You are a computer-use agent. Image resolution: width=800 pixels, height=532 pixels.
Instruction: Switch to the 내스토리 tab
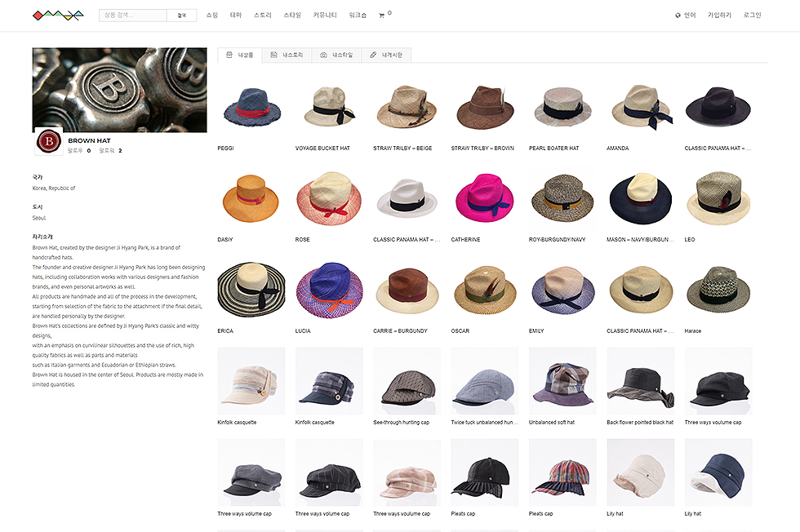[x=287, y=55]
